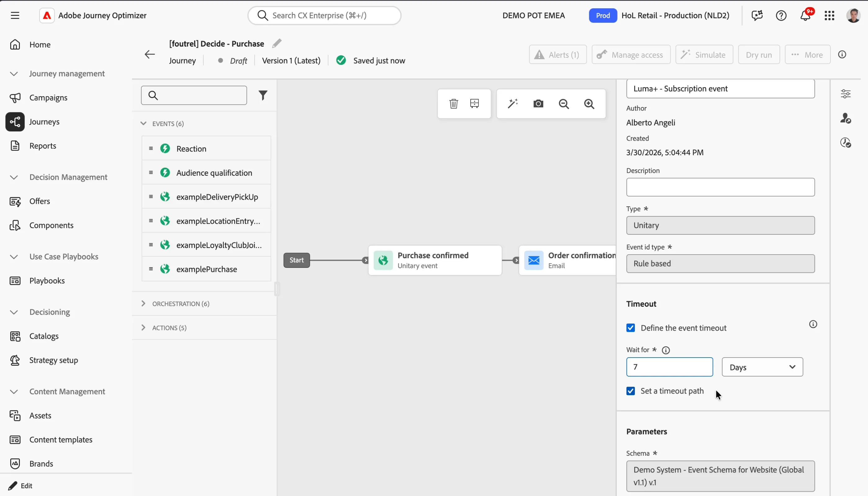Click the Description text field

coord(721,187)
